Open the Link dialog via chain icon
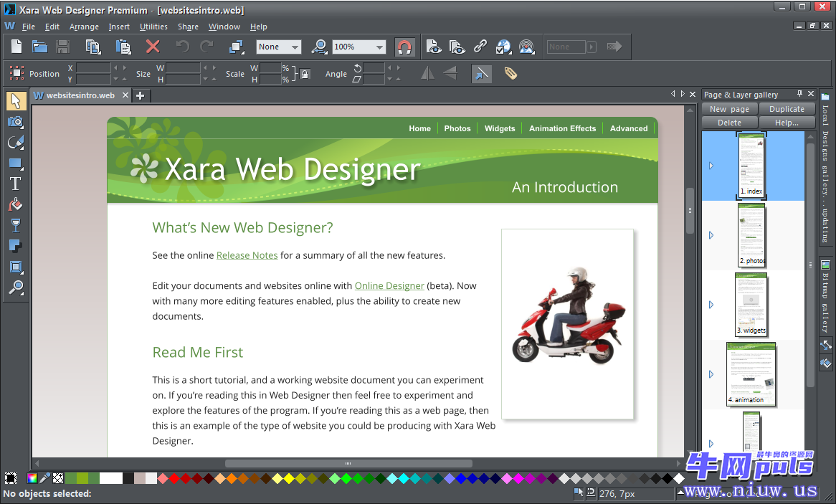This screenshot has width=836, height=504. (x=480, y=47)
